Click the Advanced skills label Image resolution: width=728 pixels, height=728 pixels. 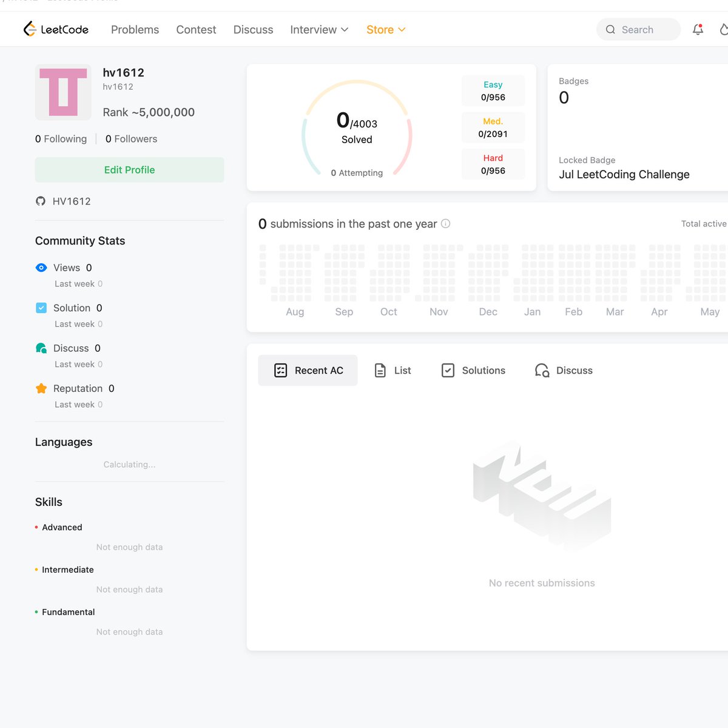tap(62, 527)
